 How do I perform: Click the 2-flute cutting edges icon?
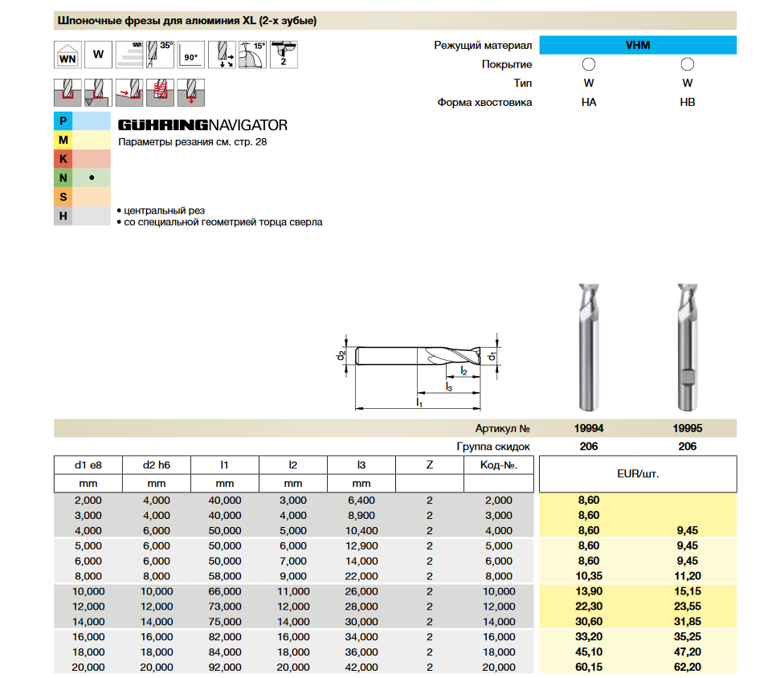tap(283, 55)
